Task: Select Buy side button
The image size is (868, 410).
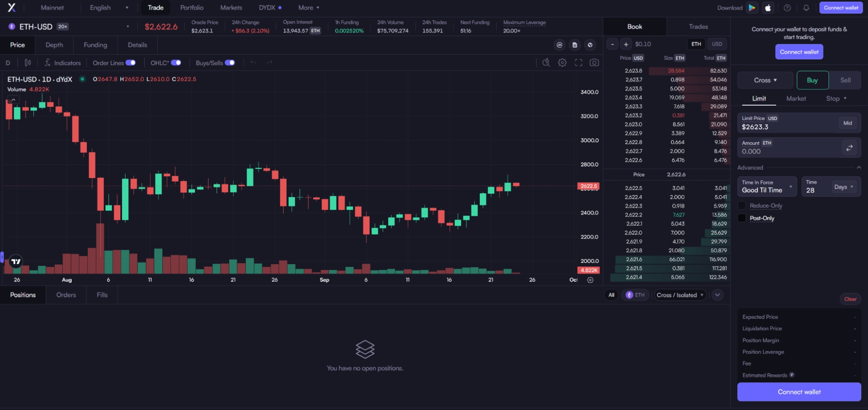Action: pyautogui.click(x=812, y=80)
